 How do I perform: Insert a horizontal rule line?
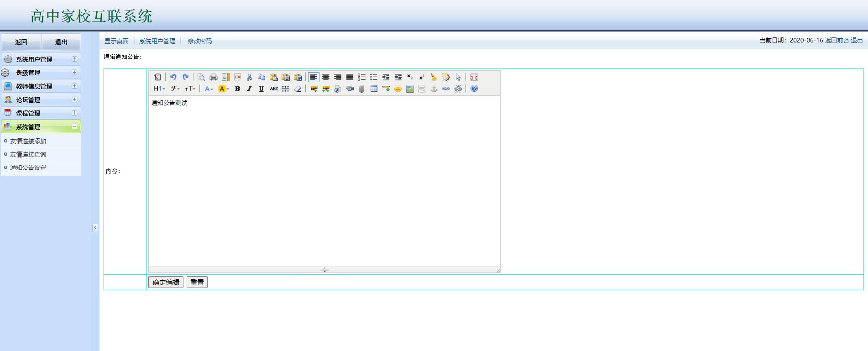(386, 89)
